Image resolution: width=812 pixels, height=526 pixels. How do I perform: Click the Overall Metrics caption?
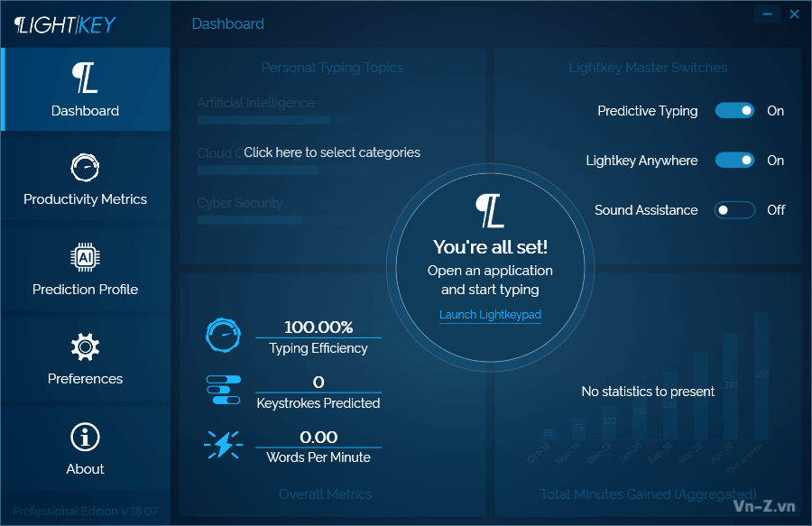(x=325, y=494)
